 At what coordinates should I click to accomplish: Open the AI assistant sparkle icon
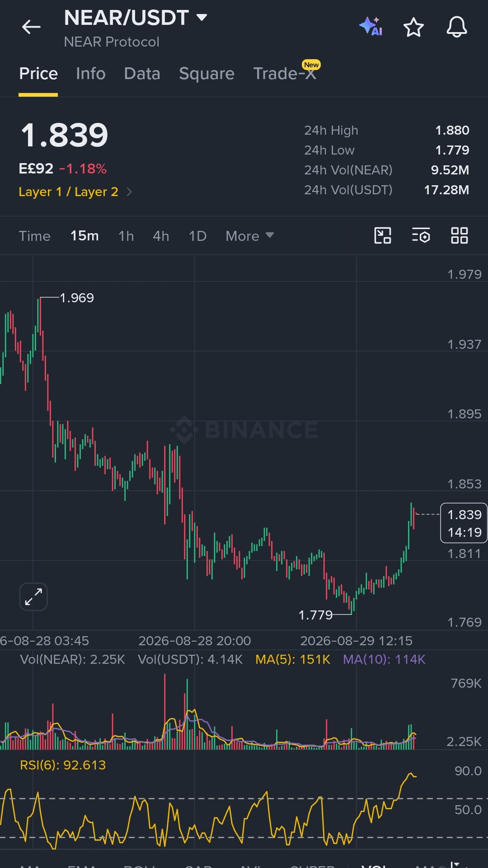[x=371, y=26]
